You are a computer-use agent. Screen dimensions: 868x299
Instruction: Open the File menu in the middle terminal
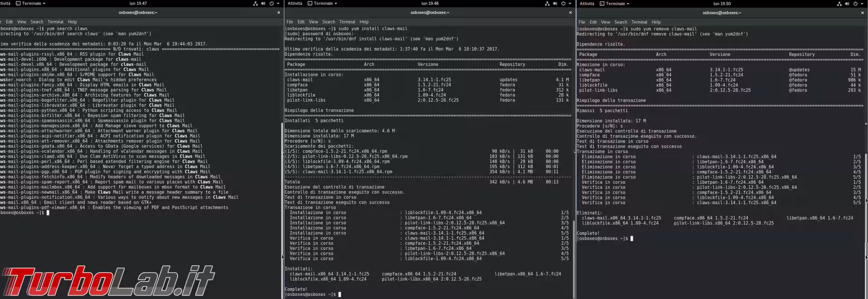[290, 22]
